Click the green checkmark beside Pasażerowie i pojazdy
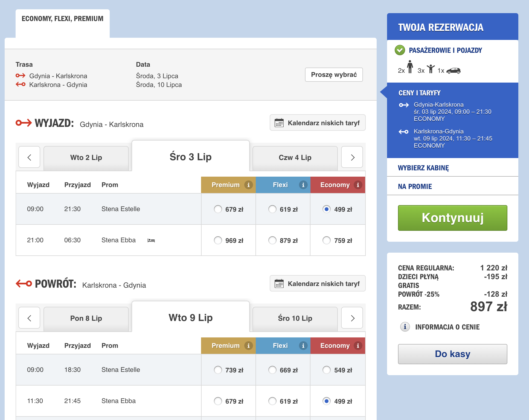Viewport: 529px width, 420px height. (400, 50)
